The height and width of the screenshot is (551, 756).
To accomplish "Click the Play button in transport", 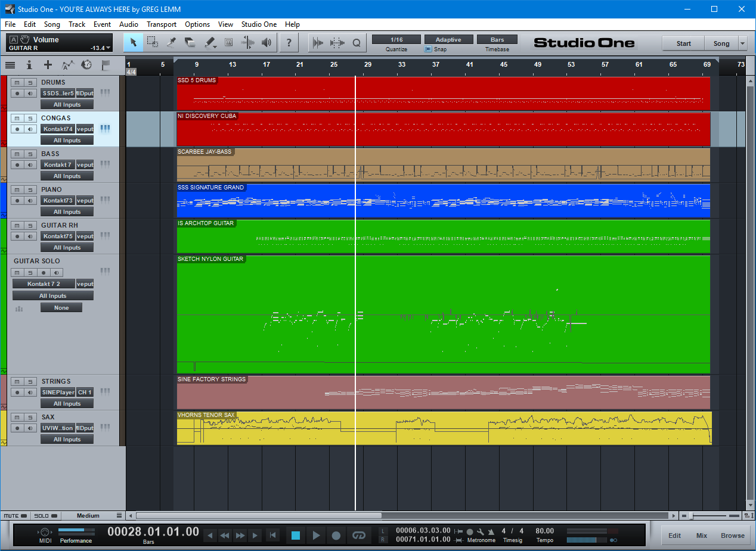I will [x=316, y=536].
